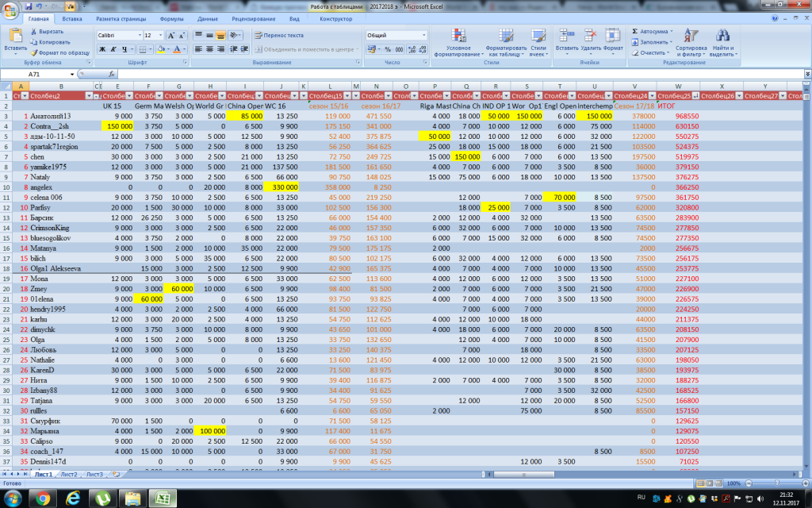The image size is (812, 508).
Task: Click the Name Box showing A71
Action: [x=36, y=74]
